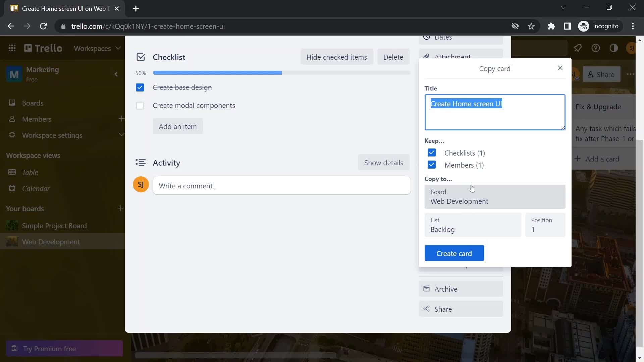Collapse the Marketing sidebar with the chevron
Screen dimensions: 644x362
(116, 74)
